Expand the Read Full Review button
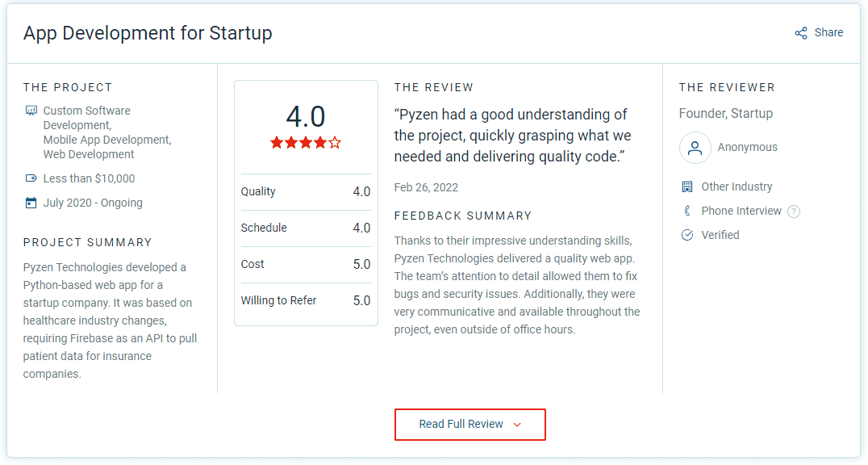The image size is (868, 465). click(470, 425)
